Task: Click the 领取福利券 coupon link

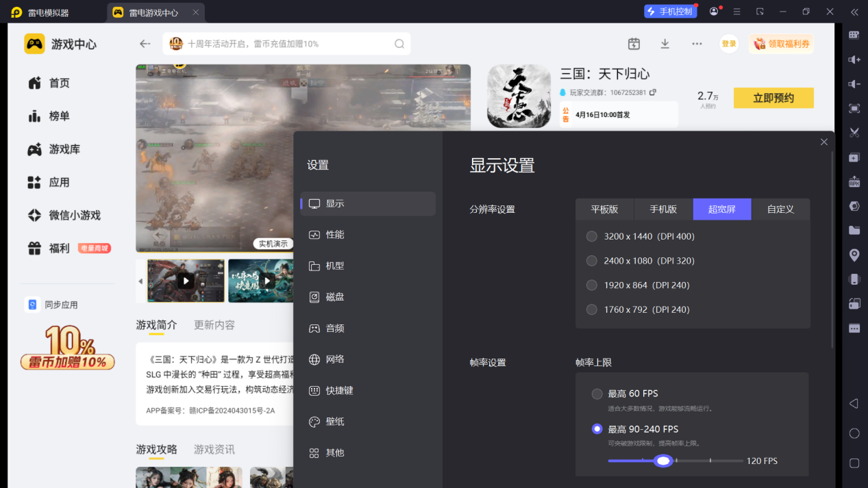Action: (781, 43)
